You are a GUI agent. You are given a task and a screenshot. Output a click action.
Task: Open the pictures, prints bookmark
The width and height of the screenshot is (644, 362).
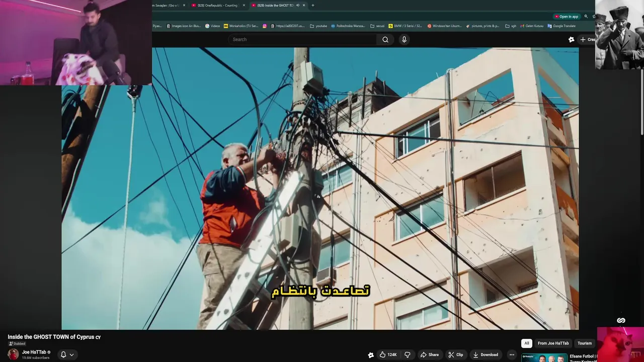pyautogui.click(x=483, y=26)
